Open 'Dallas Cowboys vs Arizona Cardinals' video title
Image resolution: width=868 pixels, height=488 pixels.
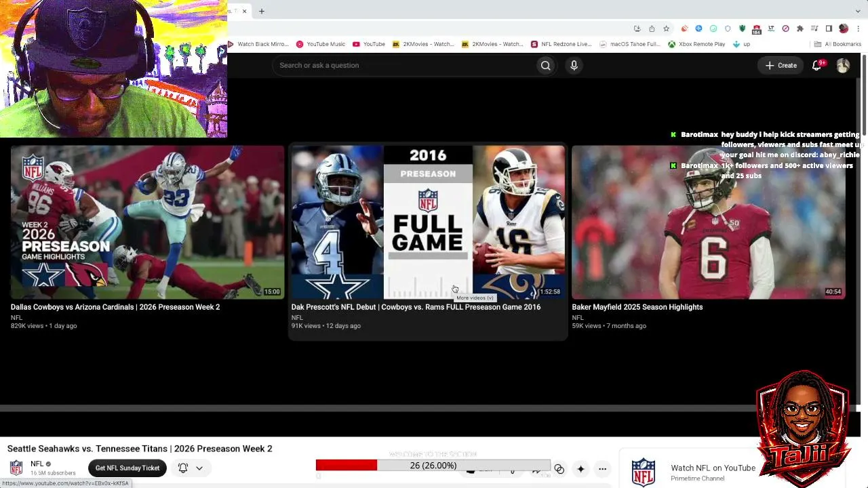[115, 307]
